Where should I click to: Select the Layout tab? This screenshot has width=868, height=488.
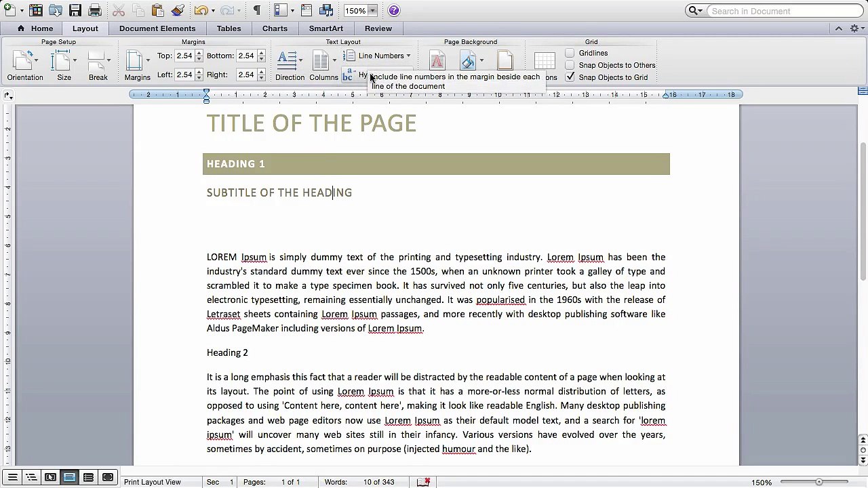coord(85,28)
